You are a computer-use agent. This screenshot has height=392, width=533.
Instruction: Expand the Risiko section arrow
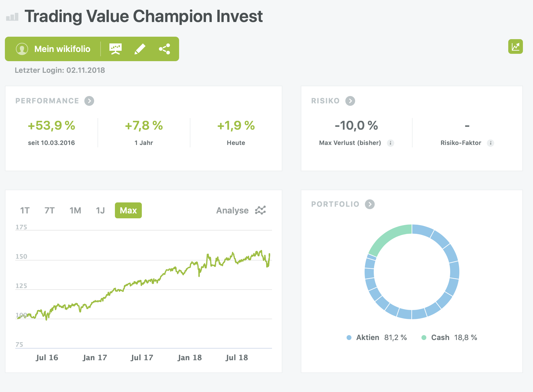(350, 101)
